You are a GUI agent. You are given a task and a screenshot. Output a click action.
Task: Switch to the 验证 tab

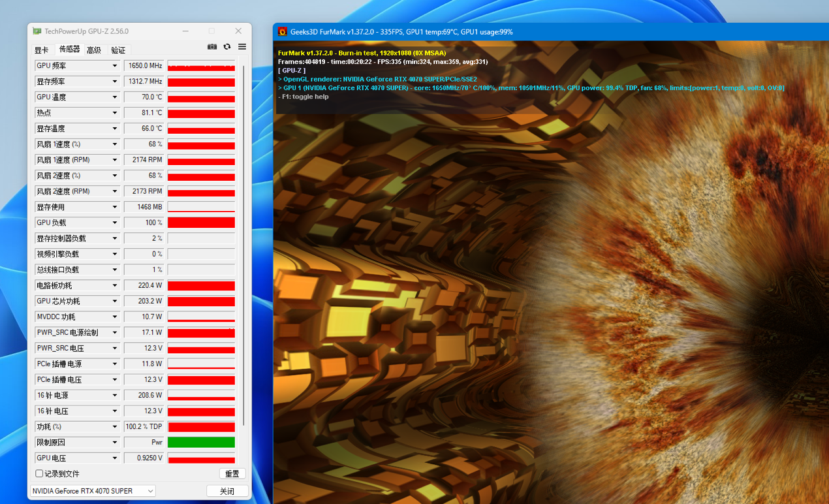pos(118,50)
